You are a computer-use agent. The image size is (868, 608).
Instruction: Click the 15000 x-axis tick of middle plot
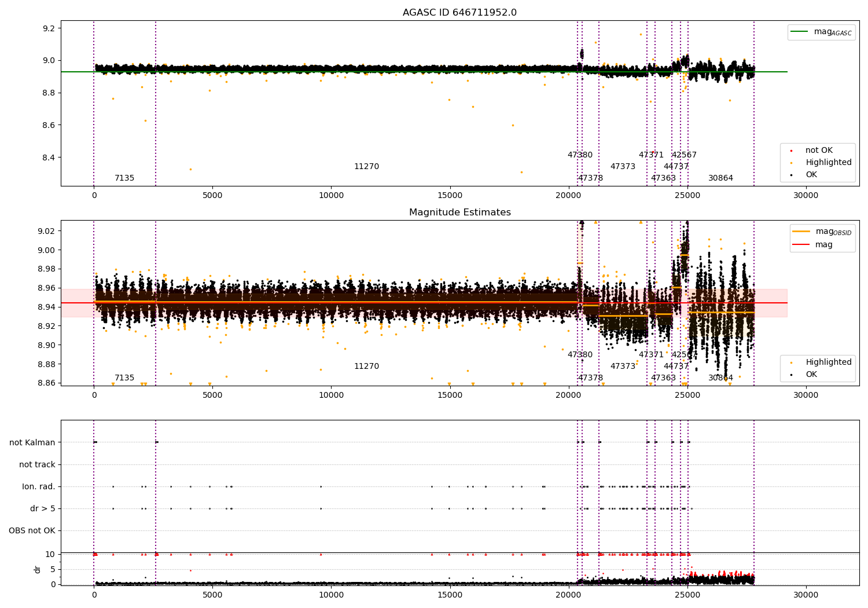click(x=450, y=395)
